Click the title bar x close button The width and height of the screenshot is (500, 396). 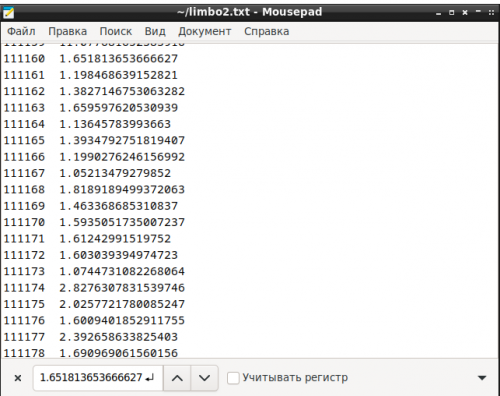pyautogui.click(x=465, y=13)
